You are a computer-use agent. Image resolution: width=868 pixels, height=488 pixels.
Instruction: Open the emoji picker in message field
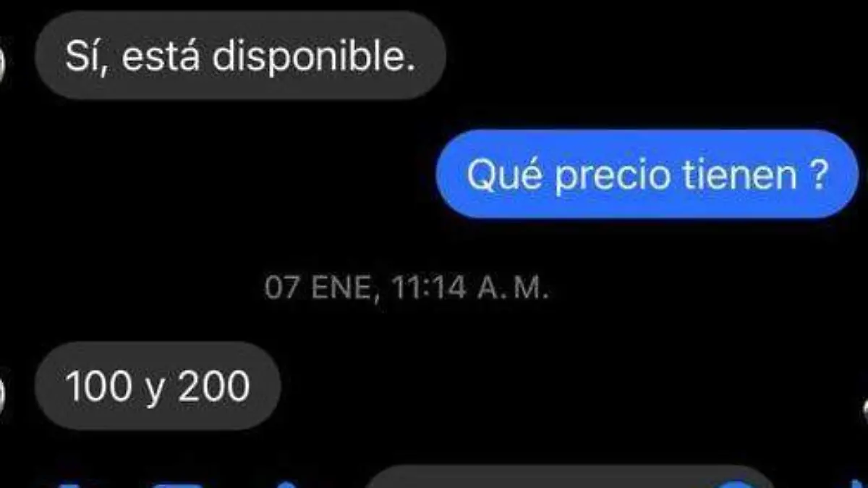pyautogui.click(x=738, y=483)
